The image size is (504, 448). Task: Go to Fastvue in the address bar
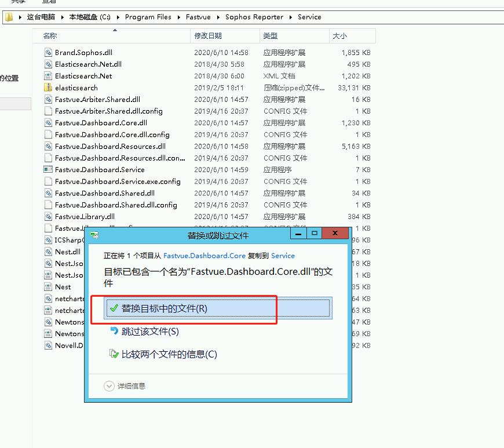[x=198, y=17]
